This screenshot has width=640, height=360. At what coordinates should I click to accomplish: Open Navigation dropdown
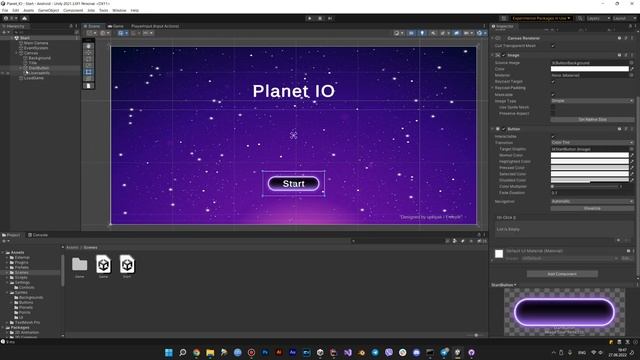pyautogui.click(x=592, y=202)
